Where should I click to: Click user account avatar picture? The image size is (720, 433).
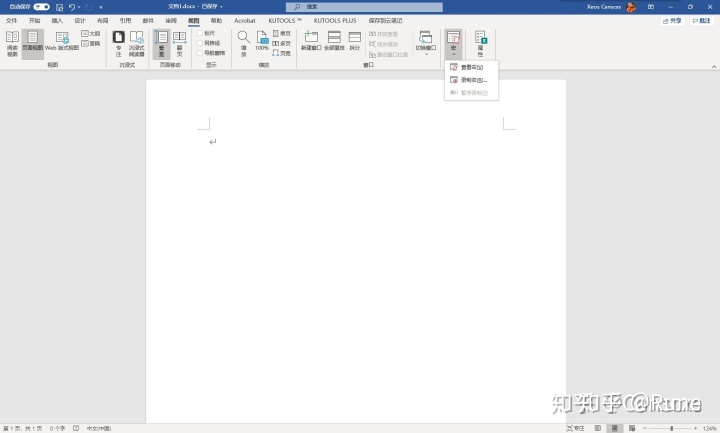(631, 7)
